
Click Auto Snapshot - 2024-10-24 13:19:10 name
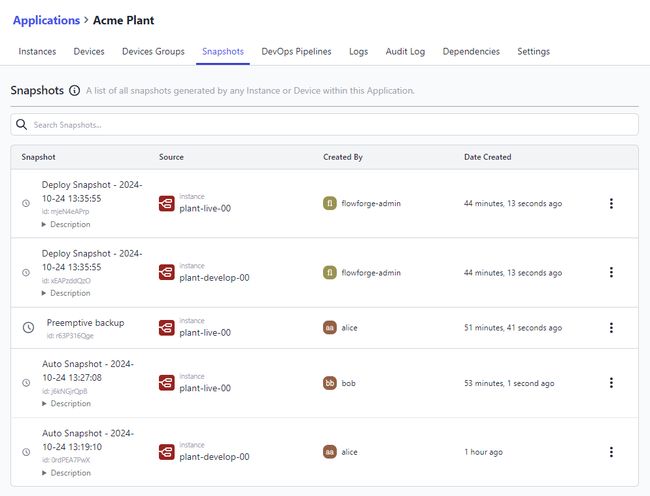click(x=88, y=440)
